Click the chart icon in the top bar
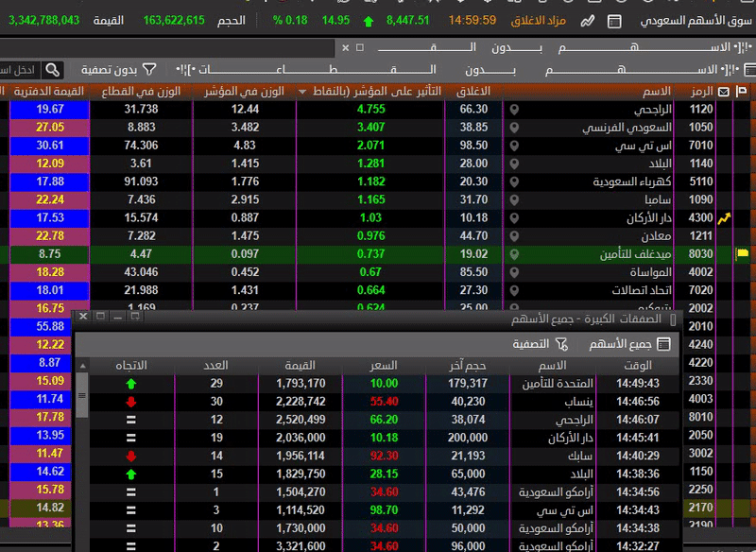This screenshot has width=756, height=552. pyautogui.click(x=588, y=20)
